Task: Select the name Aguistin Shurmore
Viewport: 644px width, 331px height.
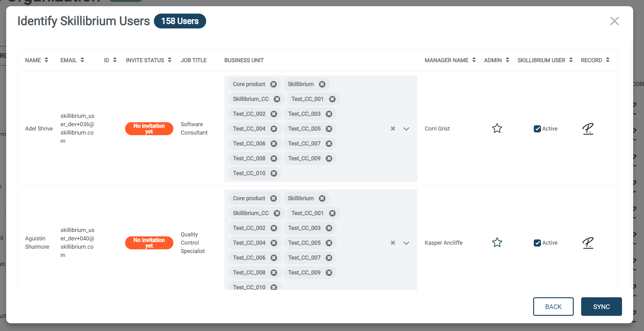Action: pyautogui.click(x=37, y=243)
